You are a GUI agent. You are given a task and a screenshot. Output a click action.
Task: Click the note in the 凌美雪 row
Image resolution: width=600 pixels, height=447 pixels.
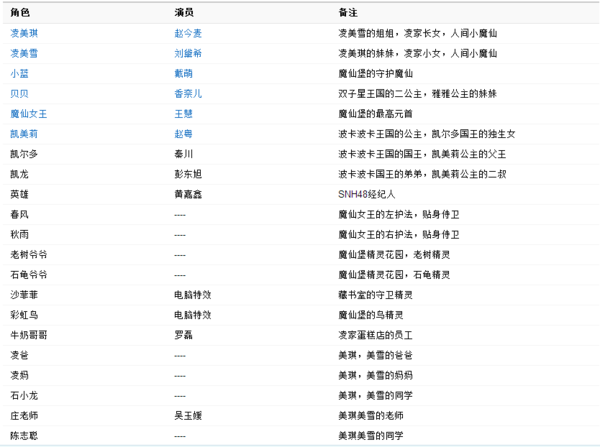tap(417, 53)
